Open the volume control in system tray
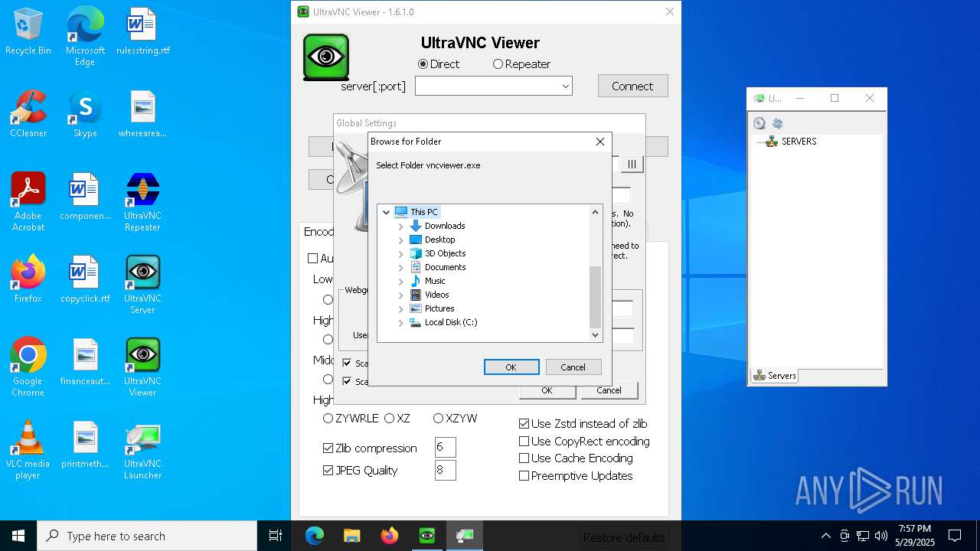 pyautogui.click(x=880, y=536)
